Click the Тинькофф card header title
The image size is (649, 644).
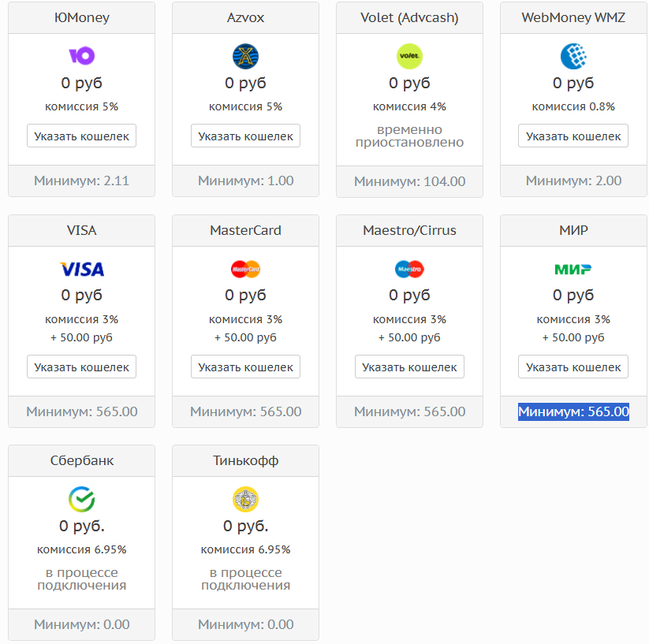pos(245,460)
